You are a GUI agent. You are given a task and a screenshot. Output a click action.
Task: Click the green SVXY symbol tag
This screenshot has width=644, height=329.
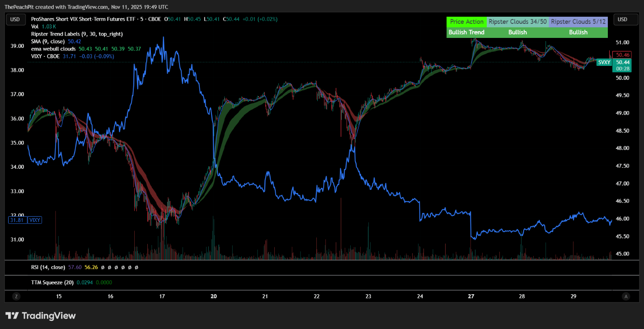coord(604,62)
